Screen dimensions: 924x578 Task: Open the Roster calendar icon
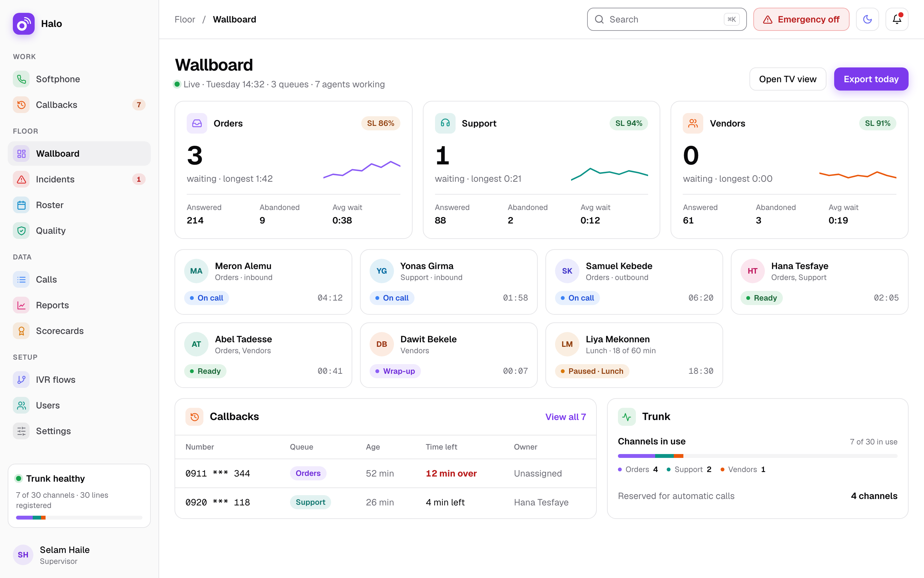21,205
